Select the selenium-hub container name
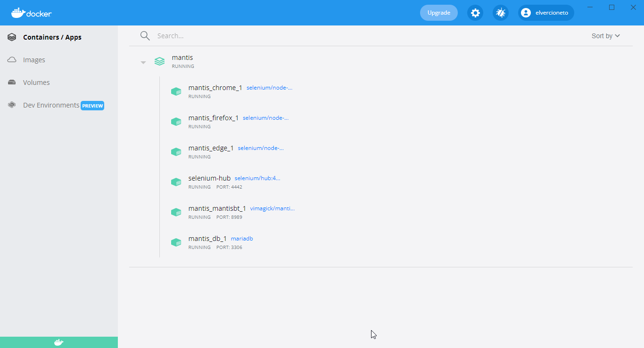Screen dimensions: 644x348 click(x=209, y=178)
